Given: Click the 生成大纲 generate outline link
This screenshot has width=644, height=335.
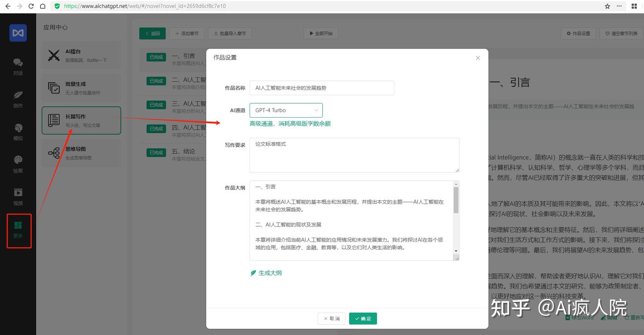Looking at the screenshot, I should coord(266,273).
